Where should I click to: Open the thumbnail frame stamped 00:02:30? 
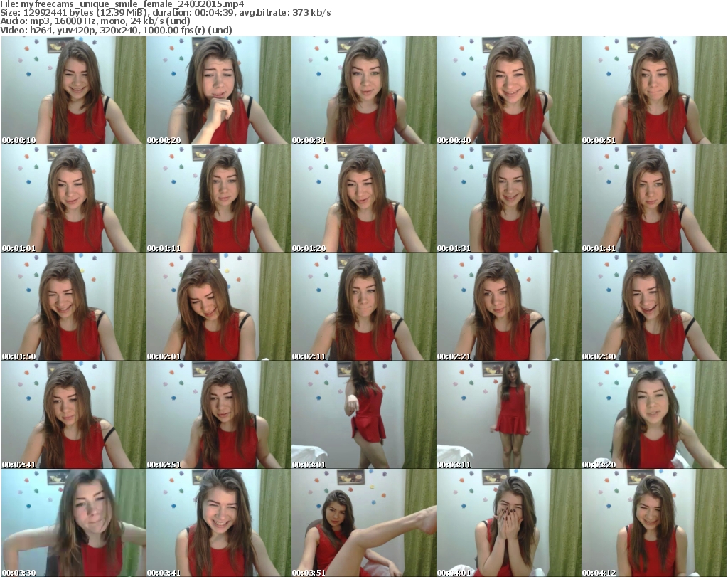point(654,307)
